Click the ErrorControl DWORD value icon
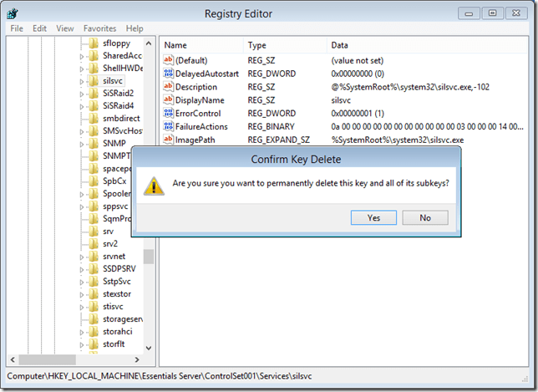Viewport: 538px width, 392px height. tap(168, 113)
